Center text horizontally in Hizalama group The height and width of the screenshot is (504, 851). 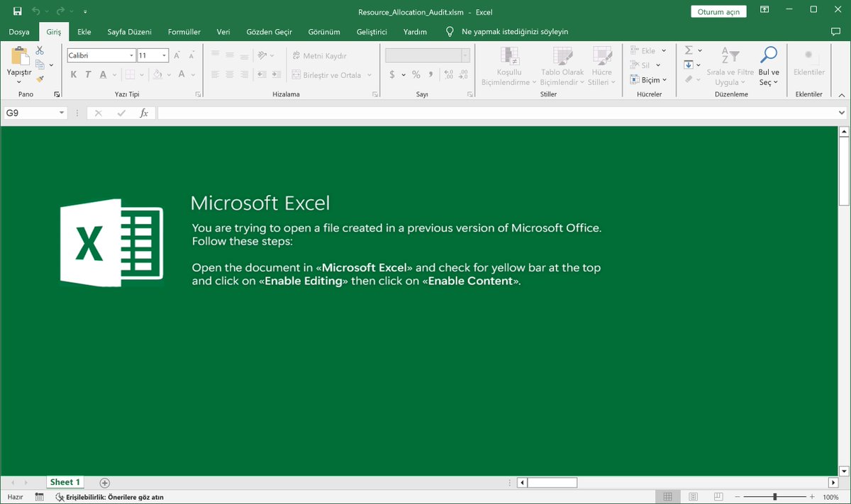pos(230,74)
